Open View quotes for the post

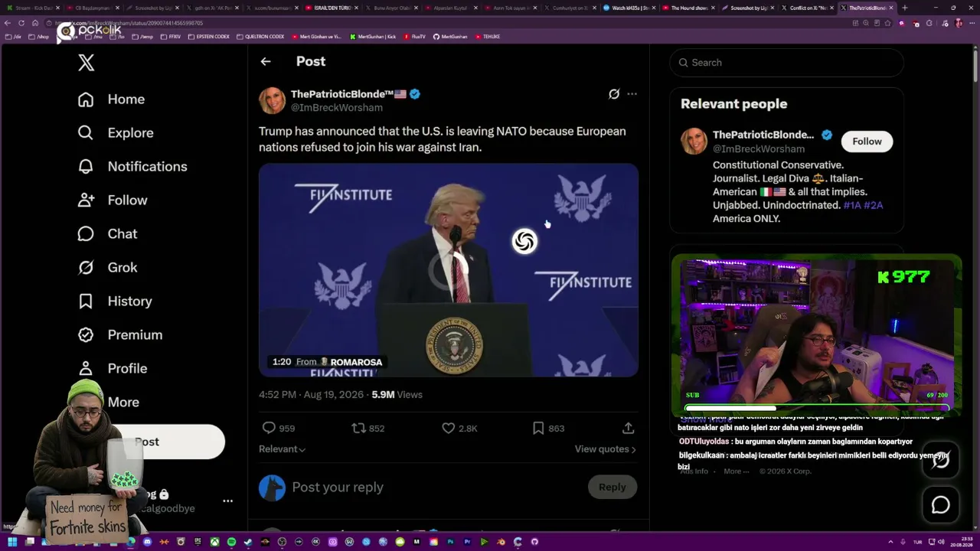coord(606,449)
